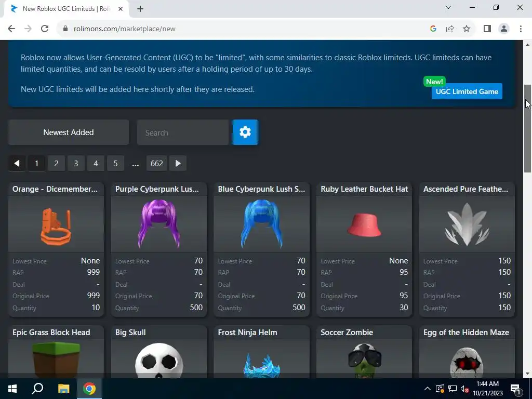Jump to last page 662

pos(157,164)
